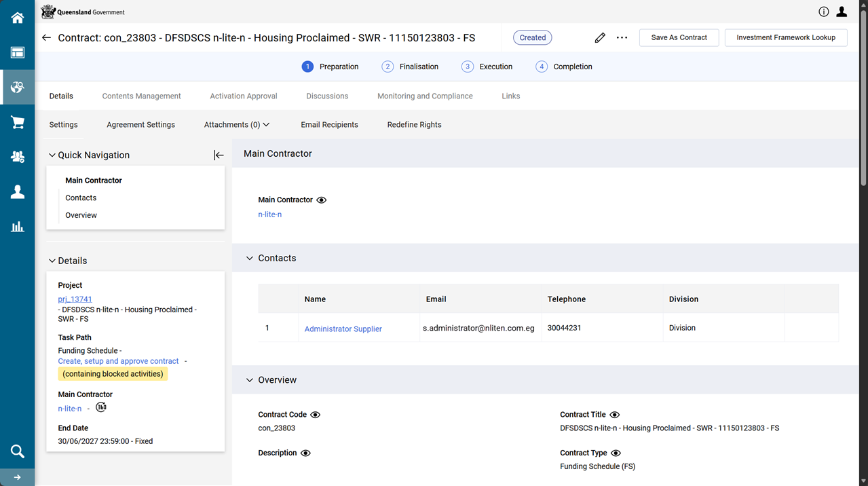The width and height of the screenshot is (868, 486).
Task: Open the prj_13741 project link
Action: 75,299
